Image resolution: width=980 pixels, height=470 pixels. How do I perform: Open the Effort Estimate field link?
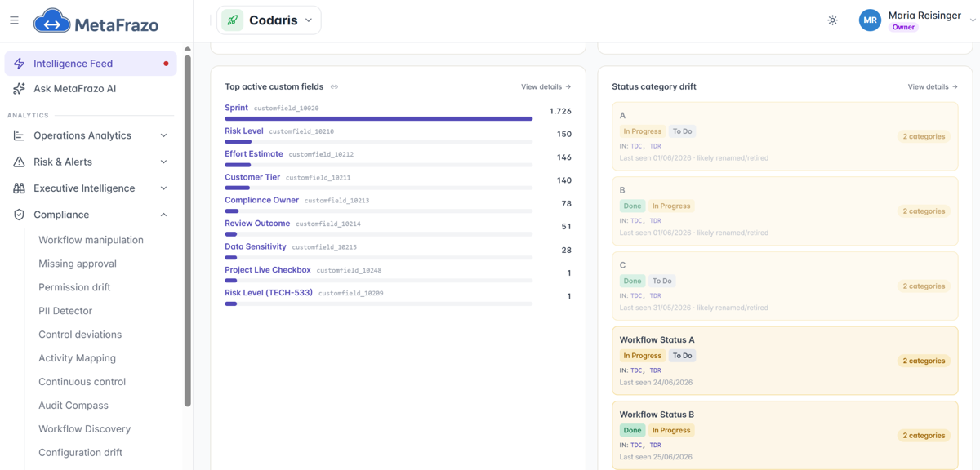[254, 153]
